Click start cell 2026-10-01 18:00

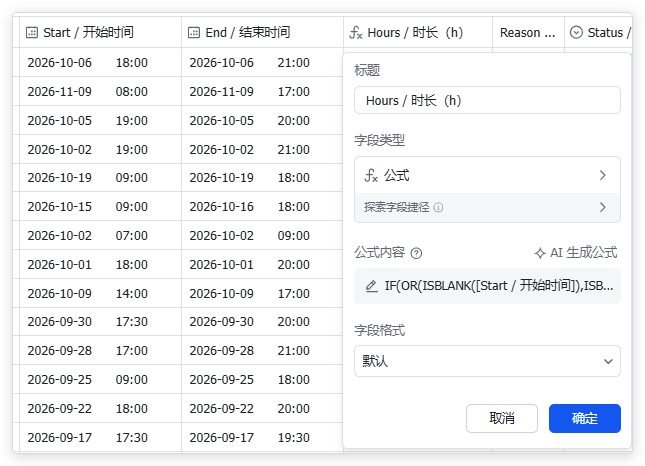[x=100, y=264]
